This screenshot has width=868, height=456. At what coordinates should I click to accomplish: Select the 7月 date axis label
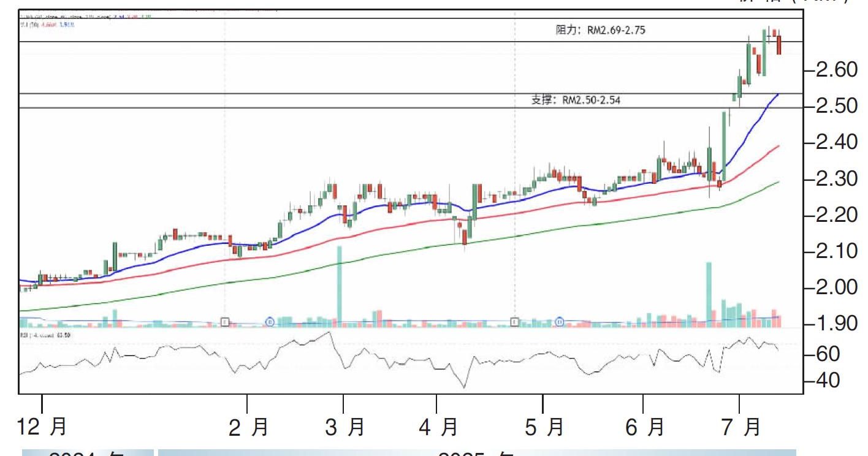click(x=740, y=427)
